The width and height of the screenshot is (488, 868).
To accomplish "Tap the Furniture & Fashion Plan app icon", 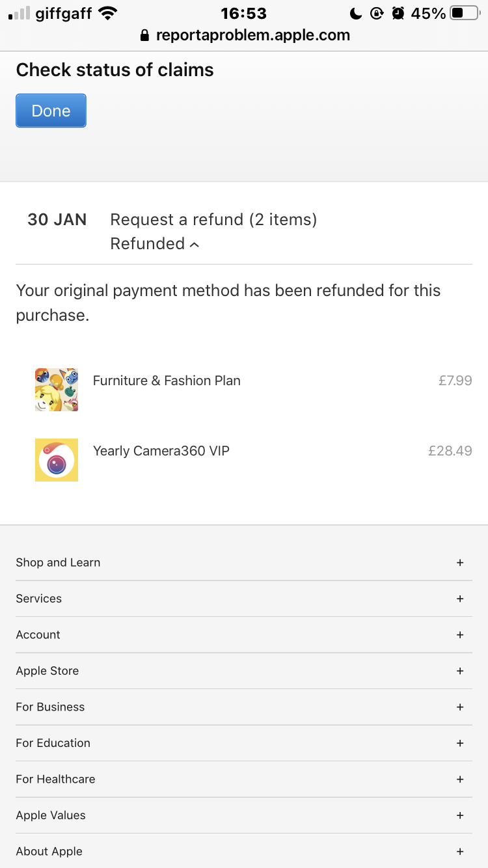I will (x=57, y=389).
